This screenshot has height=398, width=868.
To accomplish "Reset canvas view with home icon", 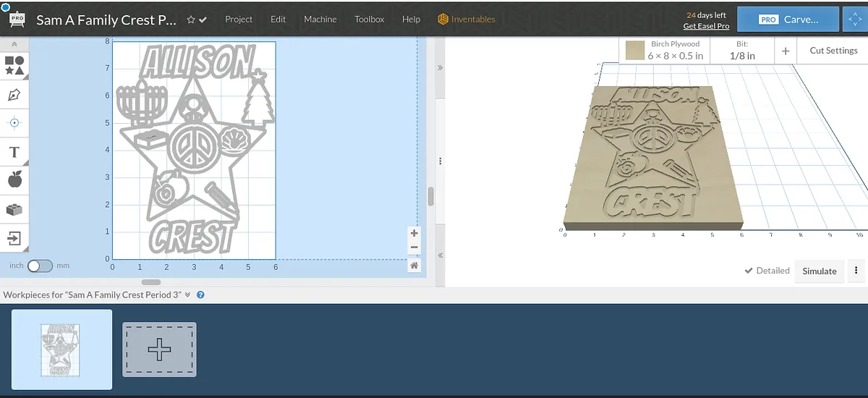I will pyautogui.click(x=414, y=266).
